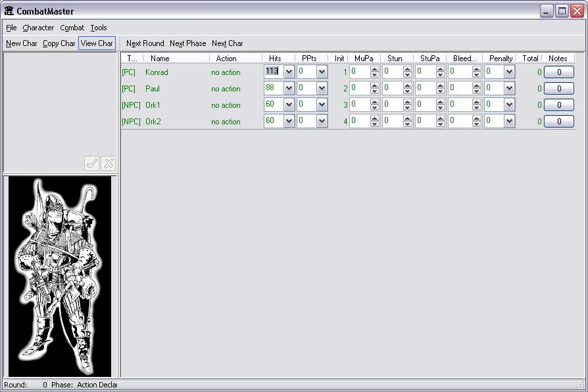Open the Combat menu
This screenshot has height=392, width=588.
pos(72,28)
